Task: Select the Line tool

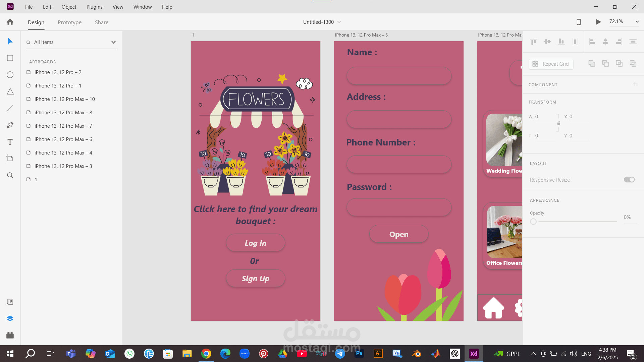Action: click(x=10, y=108)
